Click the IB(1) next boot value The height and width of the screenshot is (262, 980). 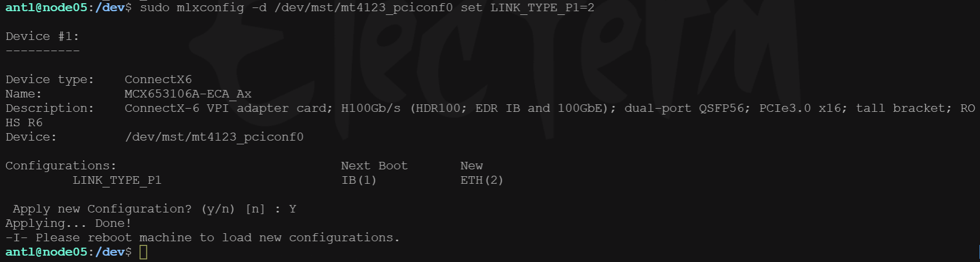tap(359, 180)
